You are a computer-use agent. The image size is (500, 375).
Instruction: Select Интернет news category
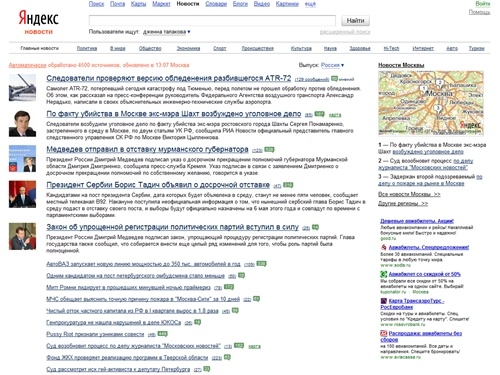pyautogui.click(x=423, y=48)
